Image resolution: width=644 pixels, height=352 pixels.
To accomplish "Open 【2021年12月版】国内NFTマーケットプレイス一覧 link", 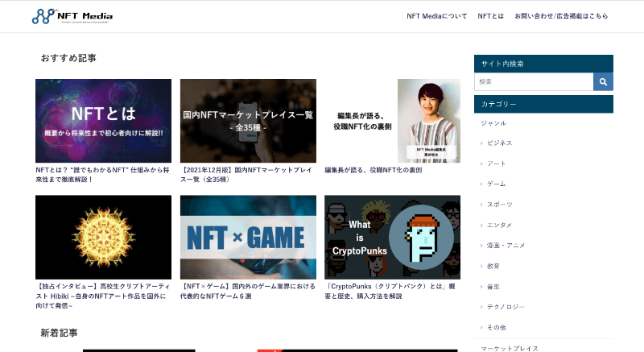I will click(246, 175).
